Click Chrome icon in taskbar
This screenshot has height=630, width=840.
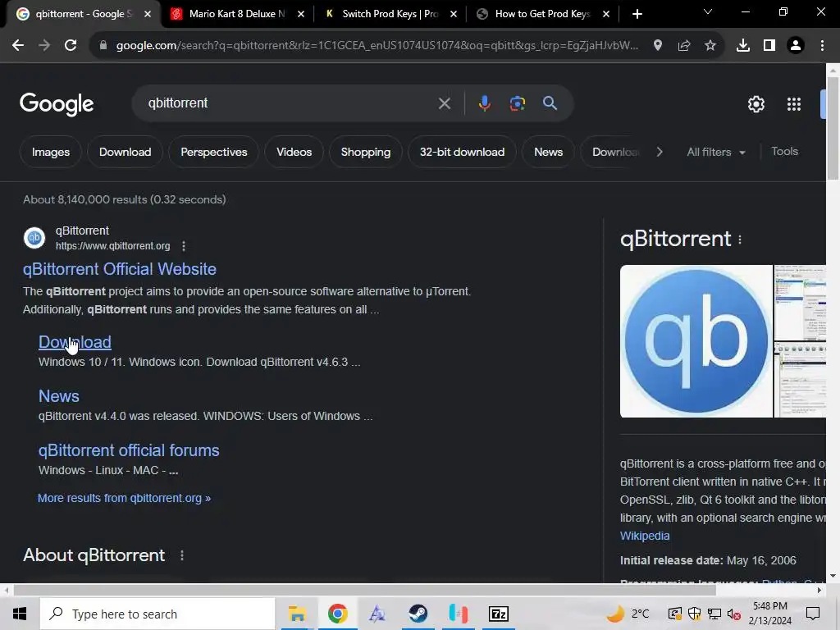[337, 614]
